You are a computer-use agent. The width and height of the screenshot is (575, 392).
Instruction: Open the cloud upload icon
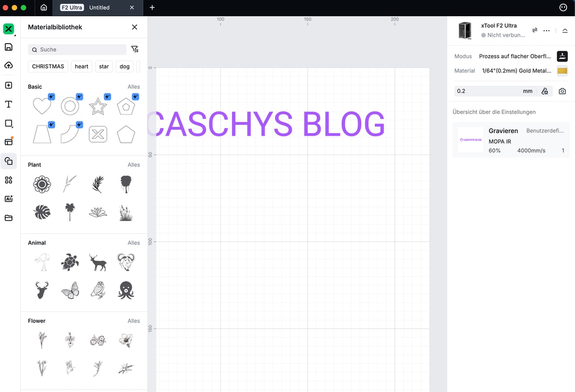click(9, 65)
